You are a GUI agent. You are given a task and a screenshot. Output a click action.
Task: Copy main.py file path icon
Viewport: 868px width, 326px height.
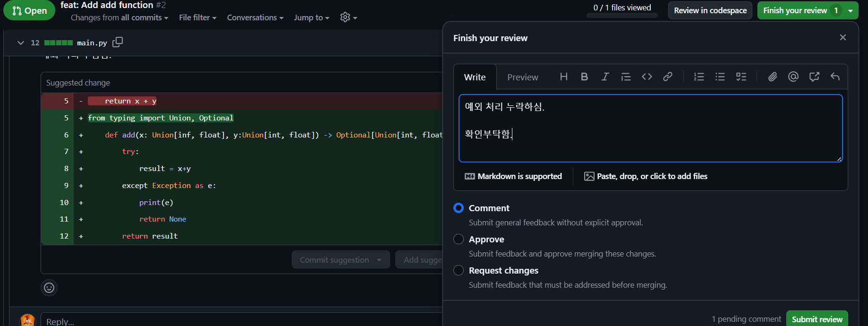point(118,42)
